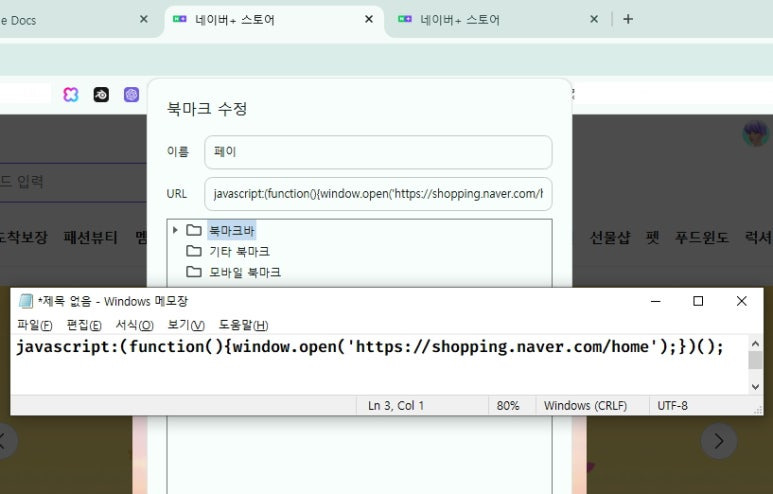Click the 모바일 북마크 folder icon

pyautogui.click(x=194, y=272)
